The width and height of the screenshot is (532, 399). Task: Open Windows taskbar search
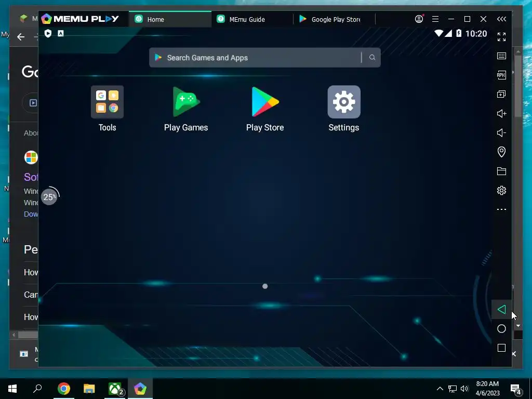[37, 388]
